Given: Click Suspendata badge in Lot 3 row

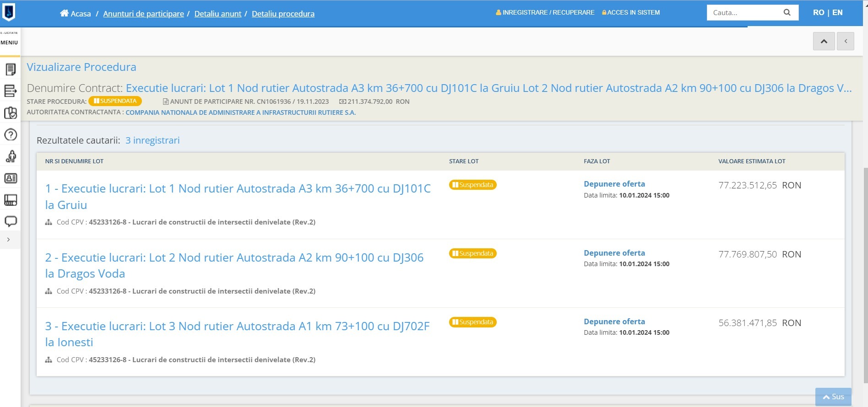Looking at the screenshot, I should click(473, 322).
